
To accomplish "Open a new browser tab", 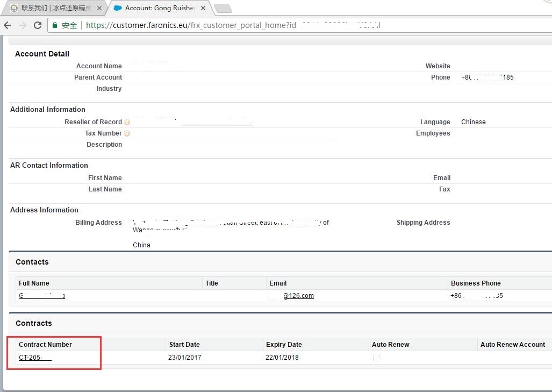I will click(223, 8).
